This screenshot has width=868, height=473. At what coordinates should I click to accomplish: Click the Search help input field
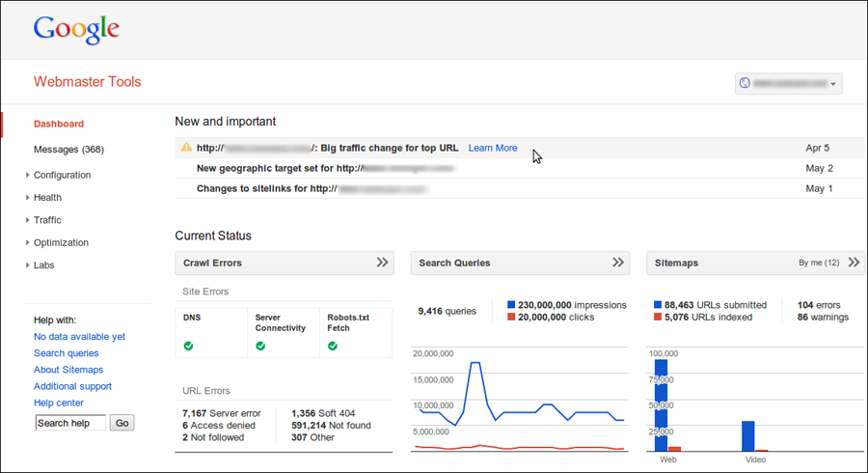pos(70,423)
